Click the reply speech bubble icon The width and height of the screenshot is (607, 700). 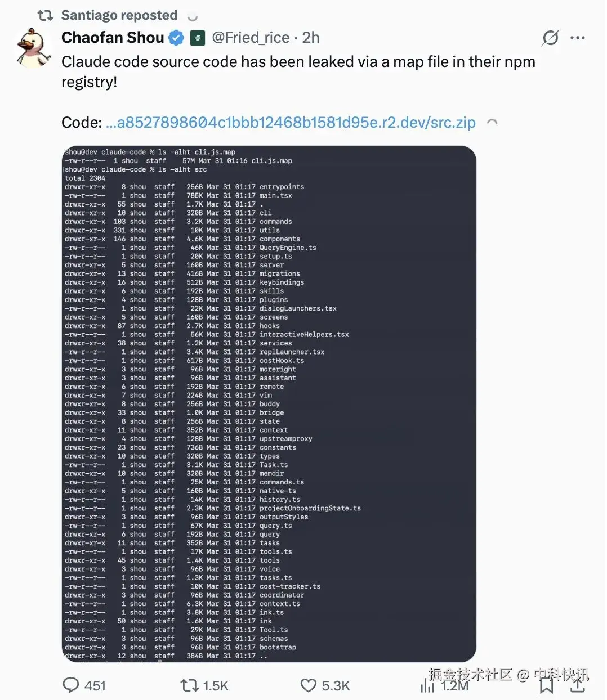click(71, 685)
